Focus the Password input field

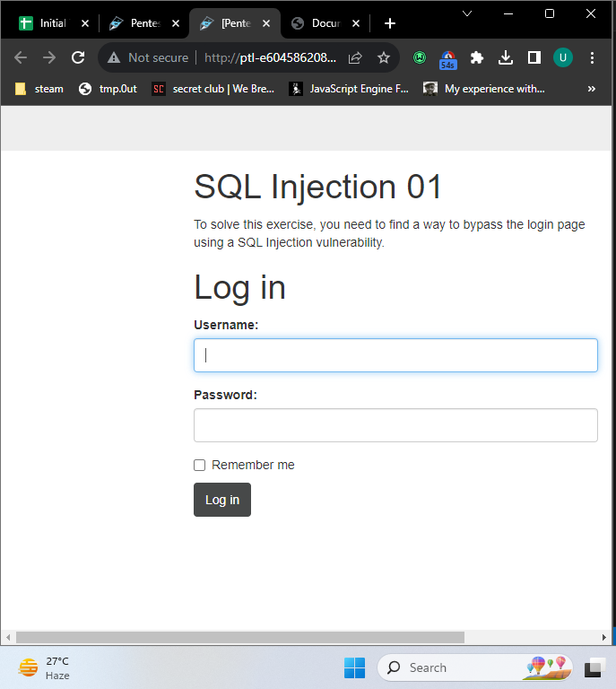click(x=395, y=425)
